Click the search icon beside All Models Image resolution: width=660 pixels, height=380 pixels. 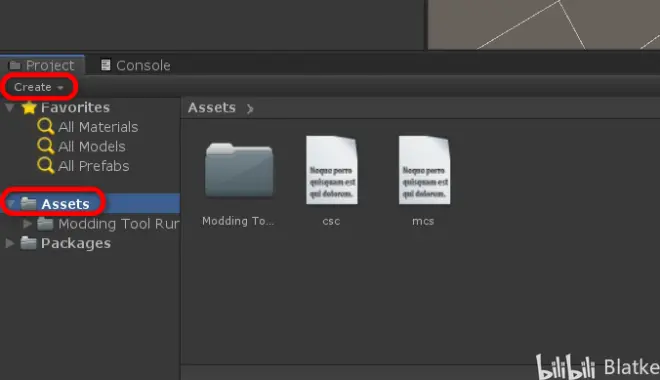pos(45,146)
